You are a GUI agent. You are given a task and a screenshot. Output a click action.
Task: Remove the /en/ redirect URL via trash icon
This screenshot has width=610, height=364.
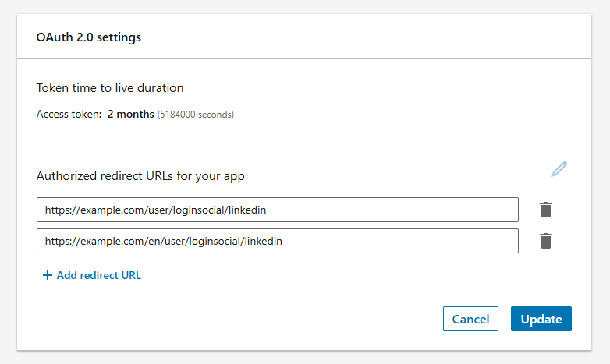point(546,241)
